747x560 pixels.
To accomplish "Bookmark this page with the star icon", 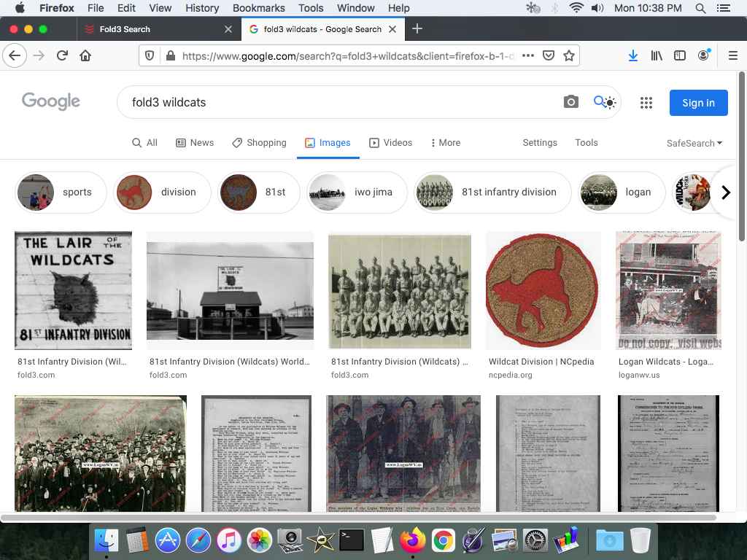I will tap(569, 55).
